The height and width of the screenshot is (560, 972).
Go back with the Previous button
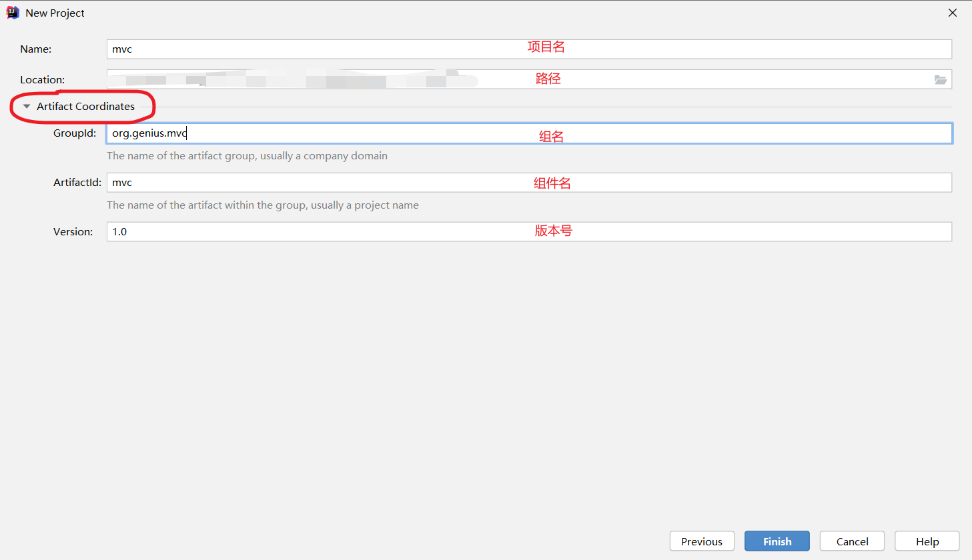[702, 541]
